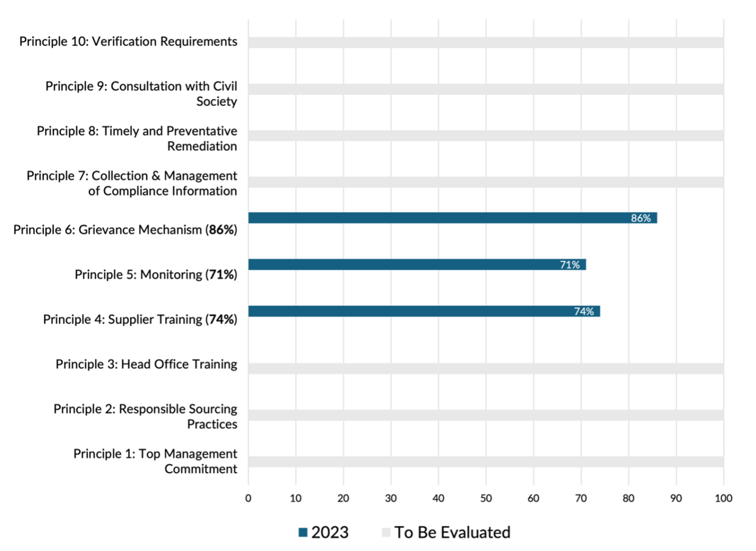This screenshot has width=756, height=551.
Task: Click the blue 2023 legend swatch
Action: (303, 533)
